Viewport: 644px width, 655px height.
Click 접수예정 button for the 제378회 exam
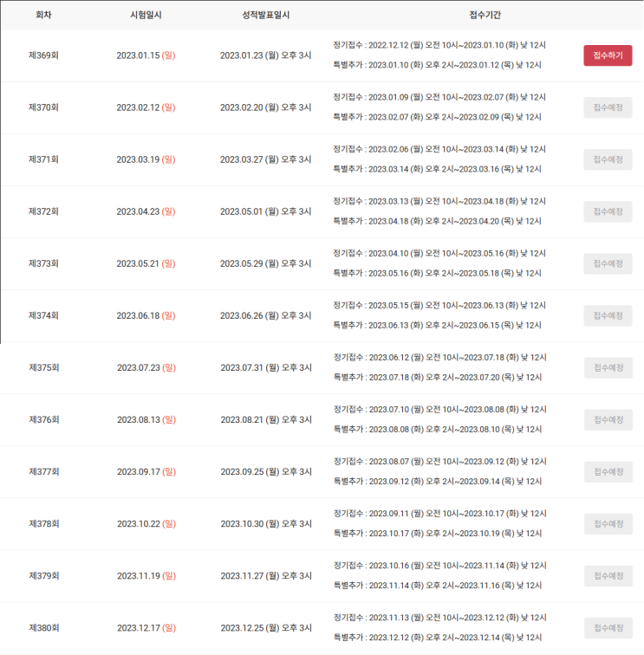coord(608,523)
